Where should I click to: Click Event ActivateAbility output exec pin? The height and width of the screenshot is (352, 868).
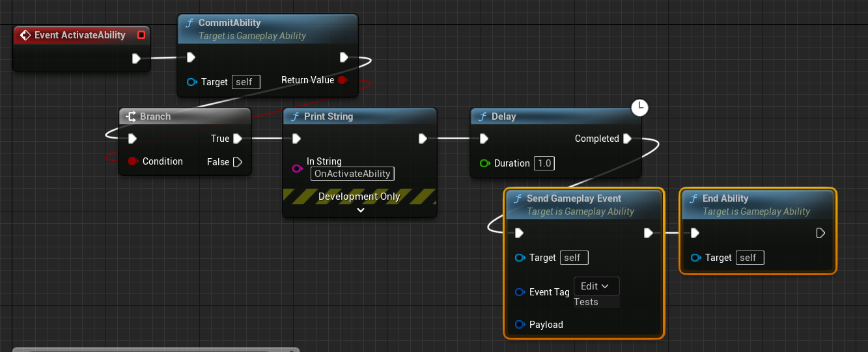136,59
